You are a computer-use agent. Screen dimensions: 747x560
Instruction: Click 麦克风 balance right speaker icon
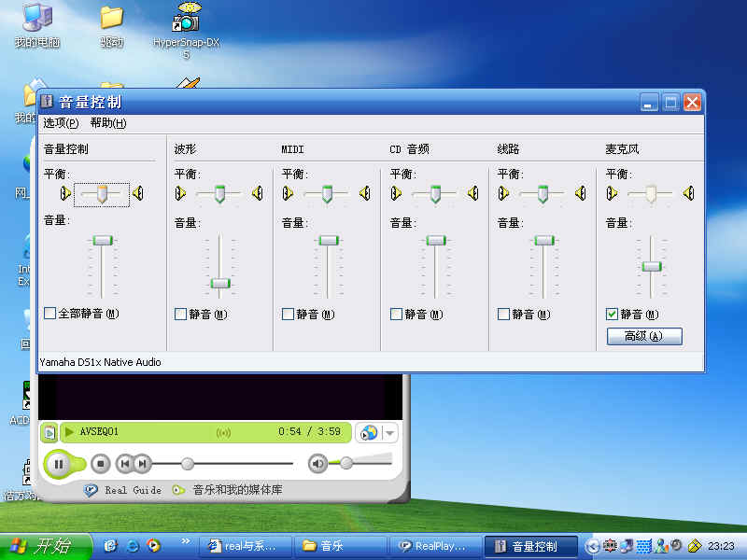pos(688,193)
